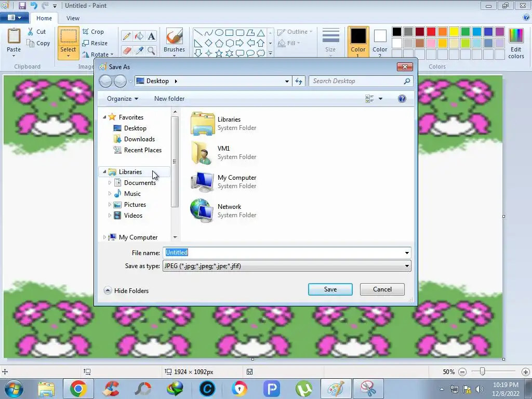Select the Eraser tool
The image size is (532, 399).
coord(127,50)
